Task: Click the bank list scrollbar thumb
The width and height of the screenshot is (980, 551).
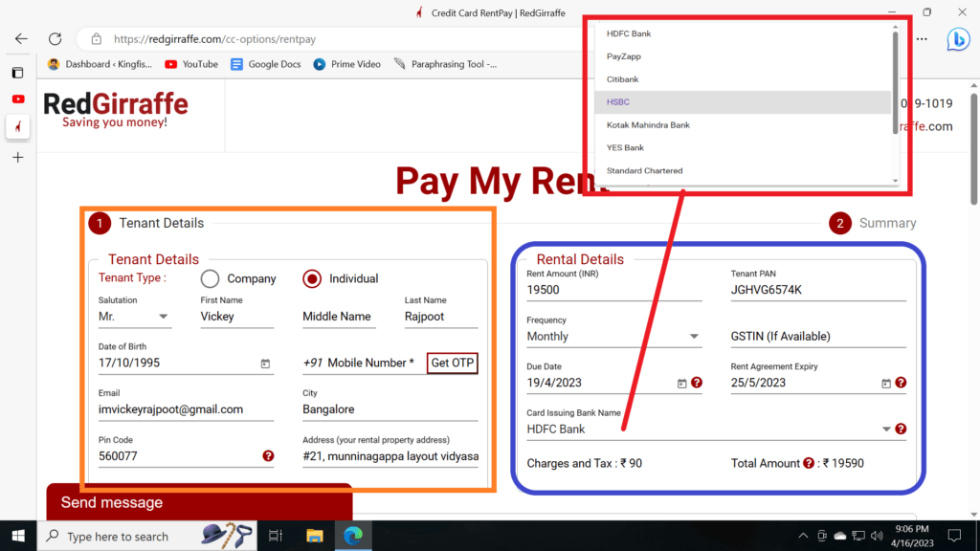Action: (895, 81)
